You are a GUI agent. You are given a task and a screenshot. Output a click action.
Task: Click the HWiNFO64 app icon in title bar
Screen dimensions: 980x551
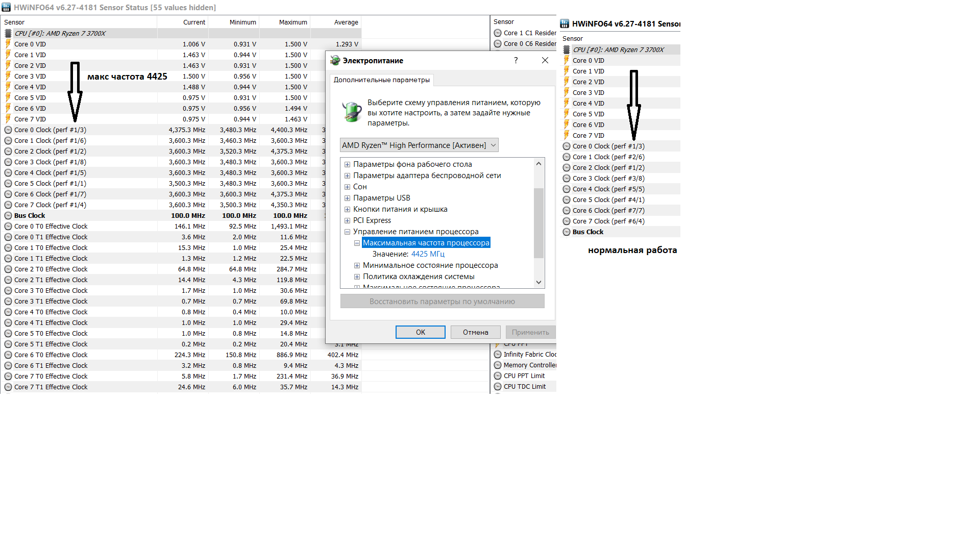pyautogui.click(x=6, y=7)
